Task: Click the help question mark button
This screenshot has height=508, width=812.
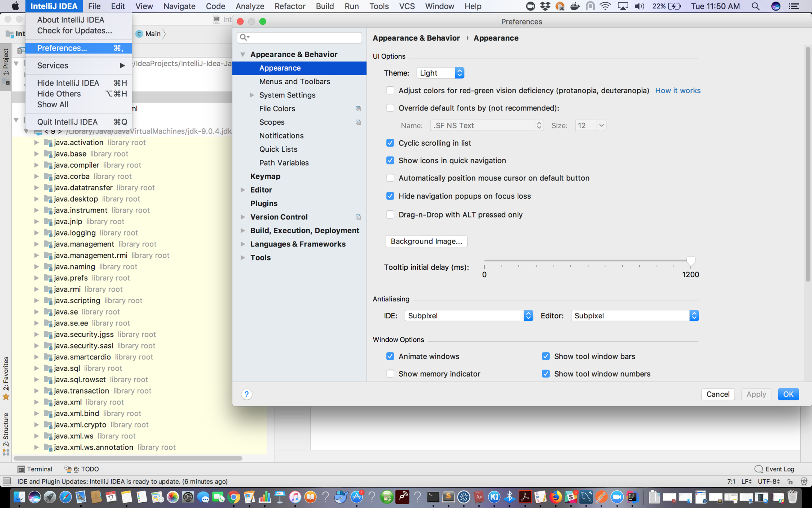Action: coord(246,394)
